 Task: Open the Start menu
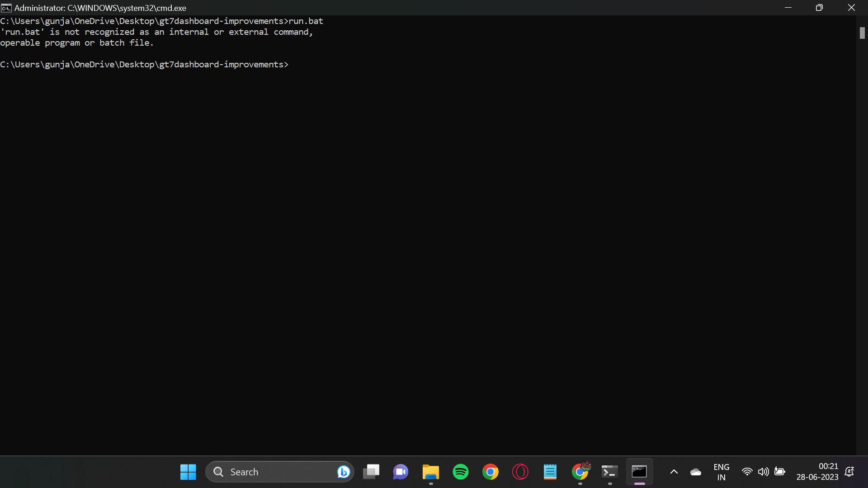pos(188,471)
